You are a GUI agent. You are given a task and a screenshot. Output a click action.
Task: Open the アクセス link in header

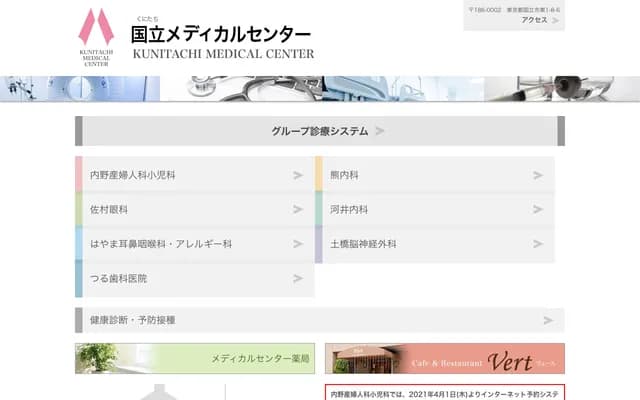pyautogui.click(x=534, y=20)
